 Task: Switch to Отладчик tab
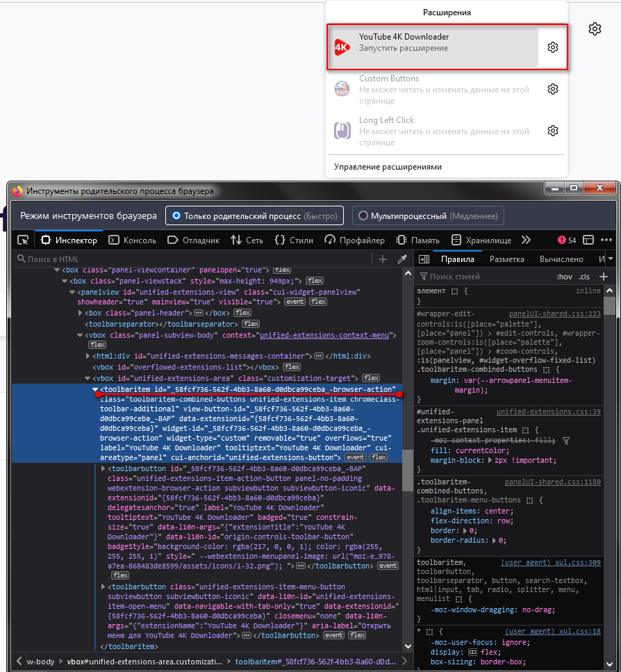pos(193,240)
